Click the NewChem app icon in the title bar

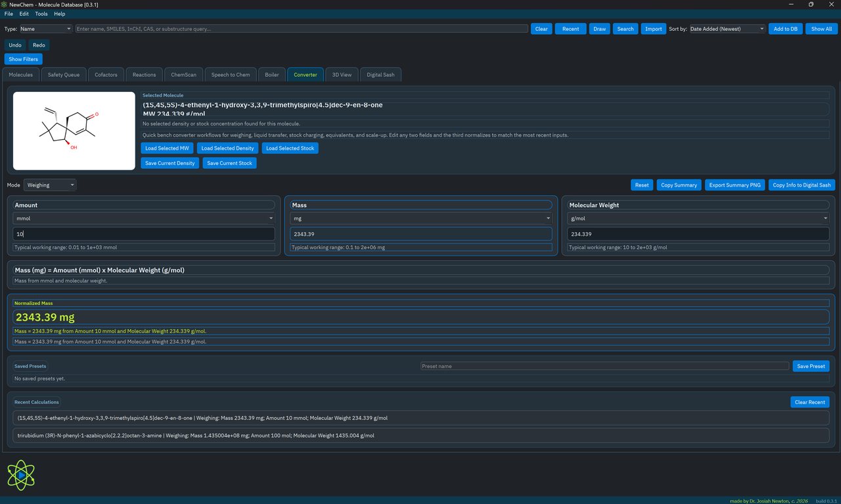(5, 4)
